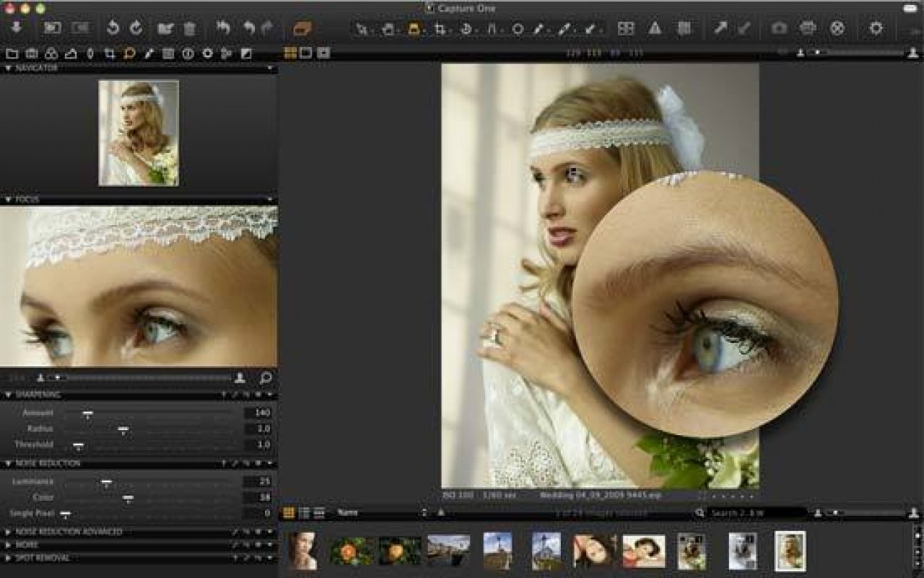
Task: Open the Metadata info-circle tool tab
Action: [x=188, y=53]
